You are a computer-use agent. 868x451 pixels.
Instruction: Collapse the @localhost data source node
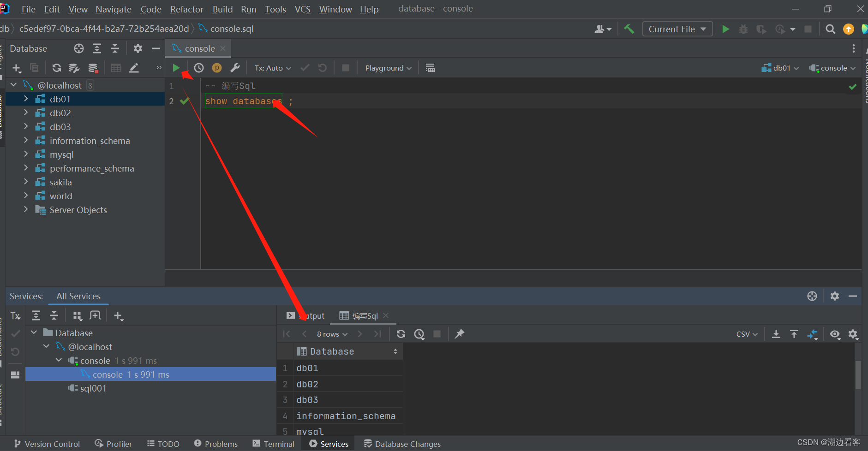point(14,85)
